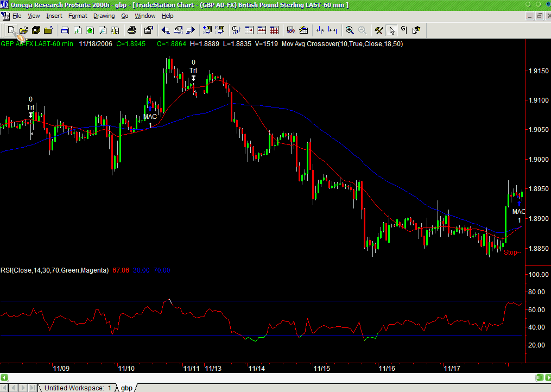Activate the graduation cap help pointer
The image size is (551, 392).
click(x=416, y=30)
